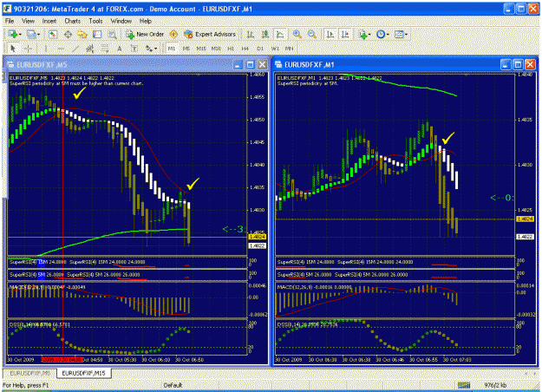Click the Profiles icon

pos(31,34)
